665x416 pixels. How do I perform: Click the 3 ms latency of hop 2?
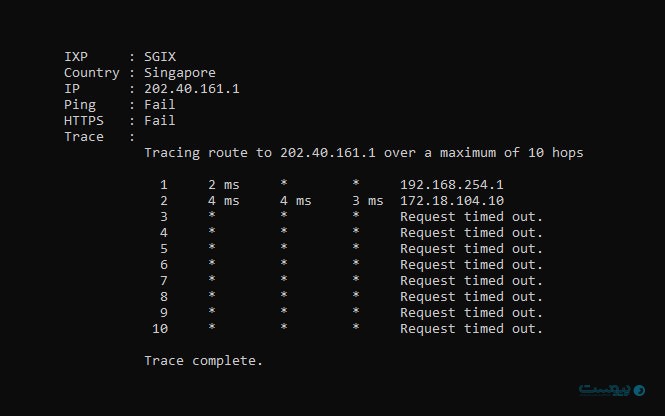[368, 201]
